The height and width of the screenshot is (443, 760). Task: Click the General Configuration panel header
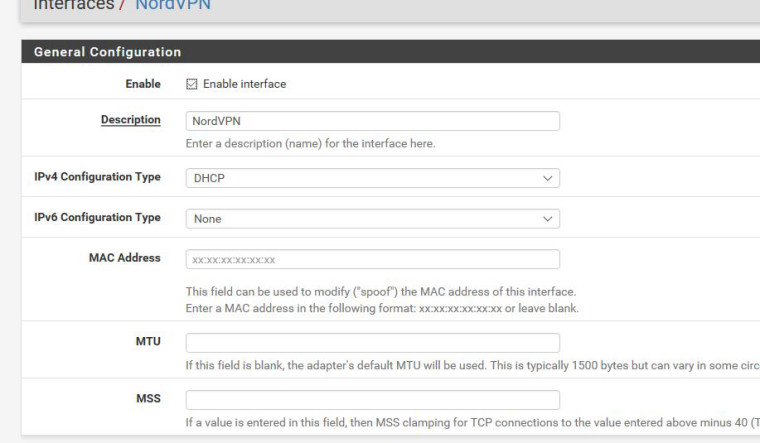pyautogui.click(x=391, y=51)
